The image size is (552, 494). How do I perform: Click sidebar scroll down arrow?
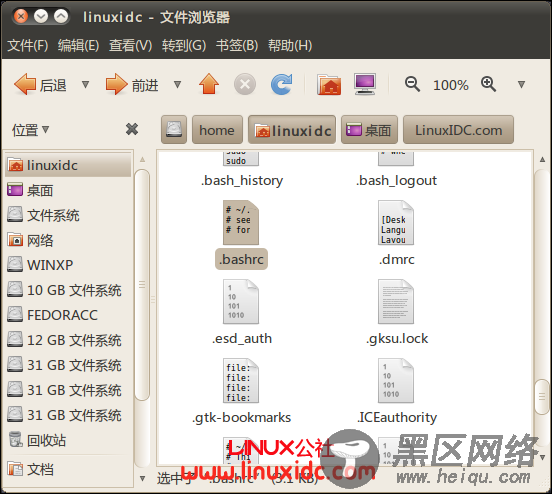(142, 479)
